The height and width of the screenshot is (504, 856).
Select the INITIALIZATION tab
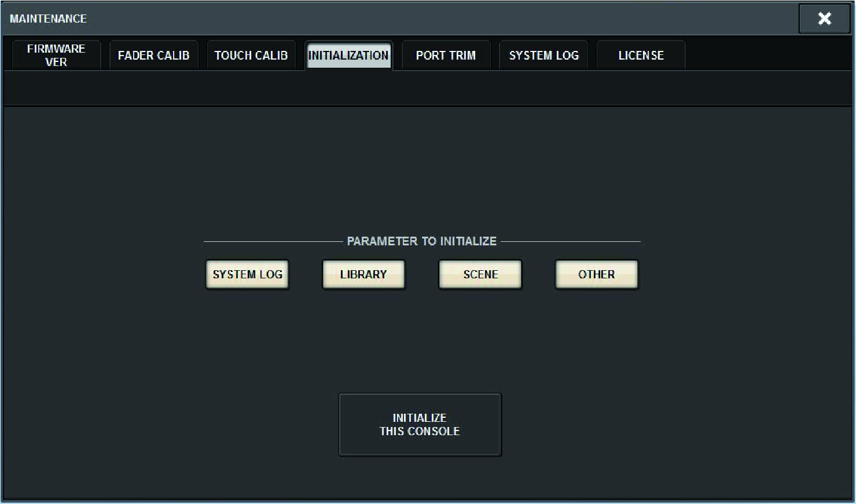point(348,55)
